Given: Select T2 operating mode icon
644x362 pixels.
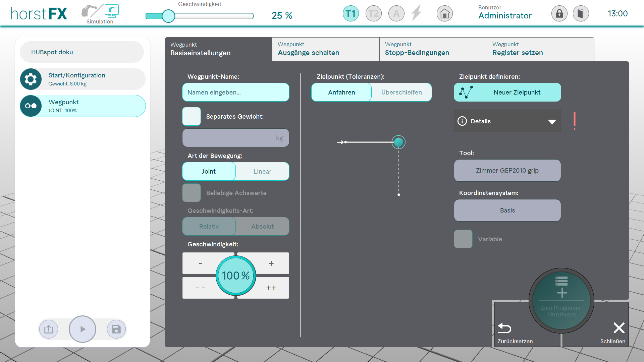Looking at the screenshot, I should 373,14.
